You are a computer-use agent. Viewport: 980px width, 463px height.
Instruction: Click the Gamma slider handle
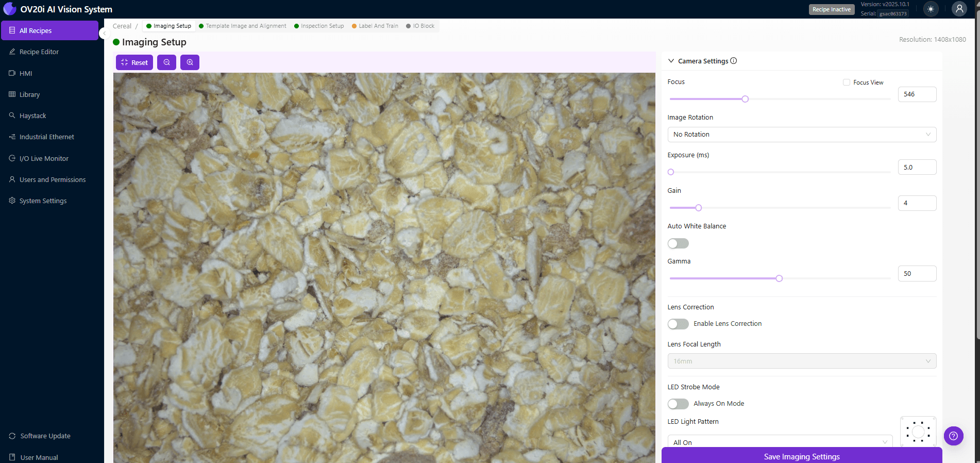(x=779, y=278)
